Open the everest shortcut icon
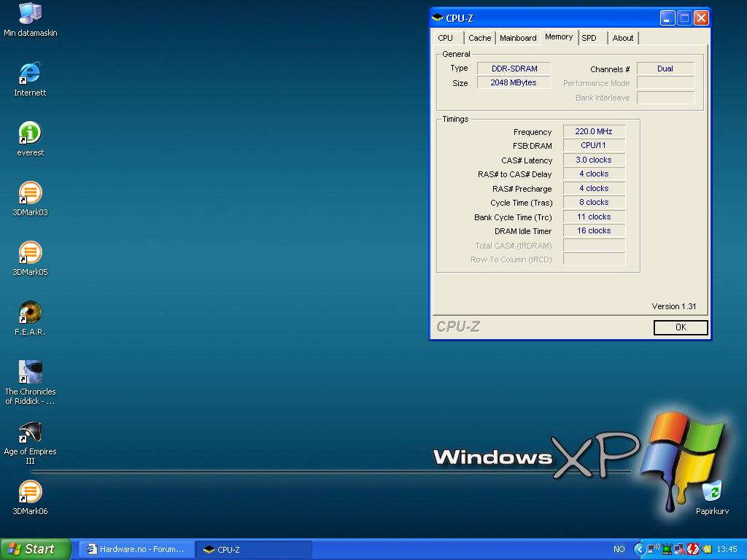This screenshot has height=560, width=747. tap(30, 139)
